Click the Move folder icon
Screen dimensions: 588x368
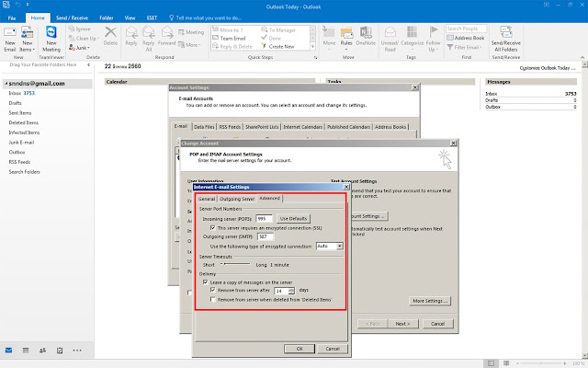click(x=329, y=32)
